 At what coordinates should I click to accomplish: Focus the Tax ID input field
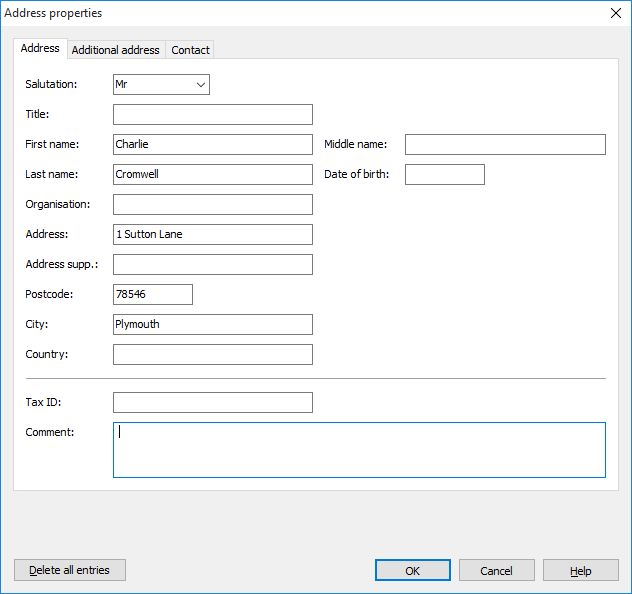point(212,402)
